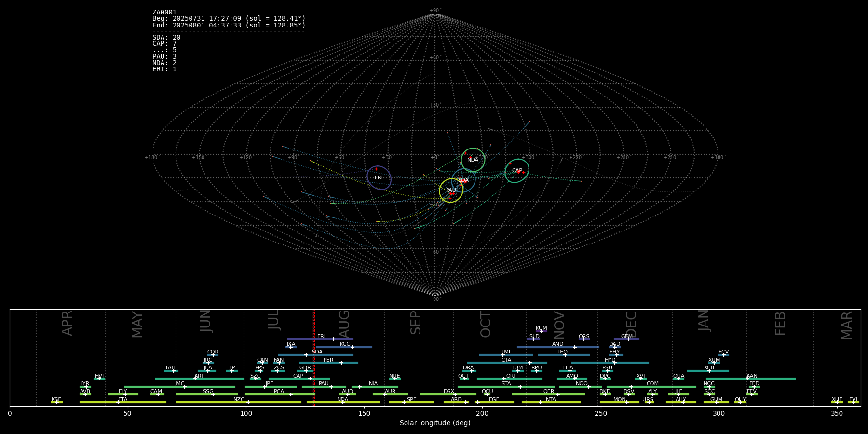Click the '...: 5' sporadic count entry
The width and height of the screenshot is (868, 434).
164,50
